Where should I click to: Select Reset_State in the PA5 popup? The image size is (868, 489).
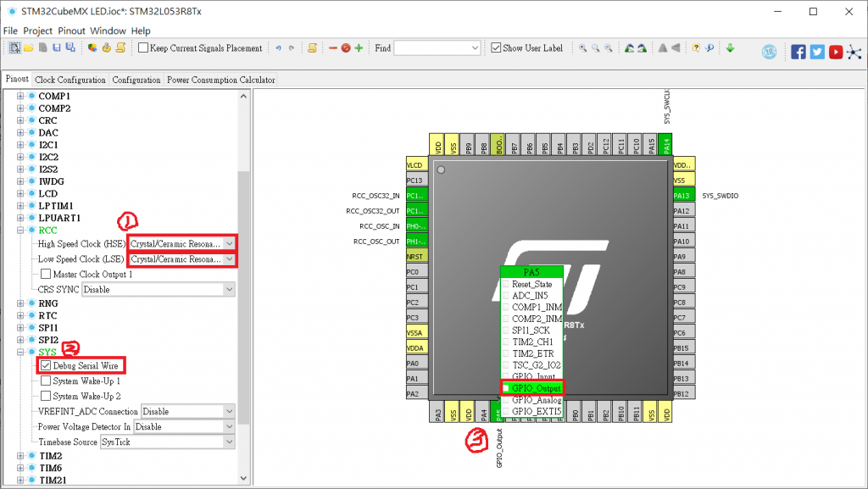pos(532,284)
